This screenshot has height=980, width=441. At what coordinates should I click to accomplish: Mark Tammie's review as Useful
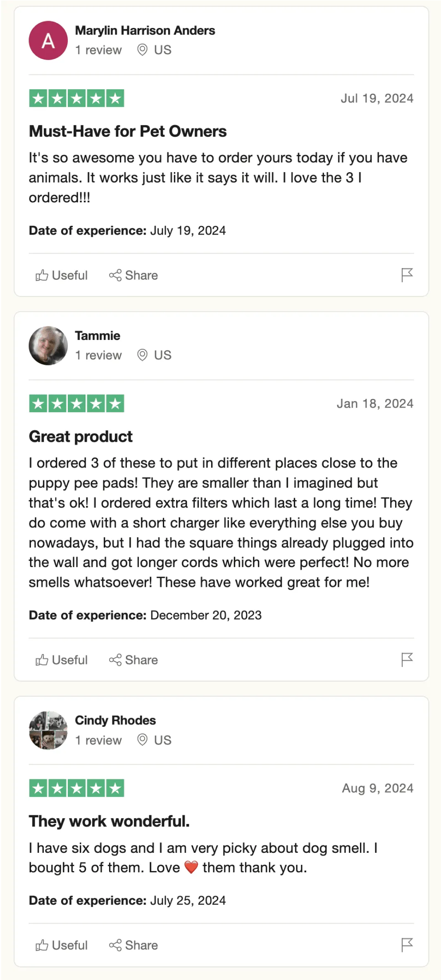pos(62,660)
